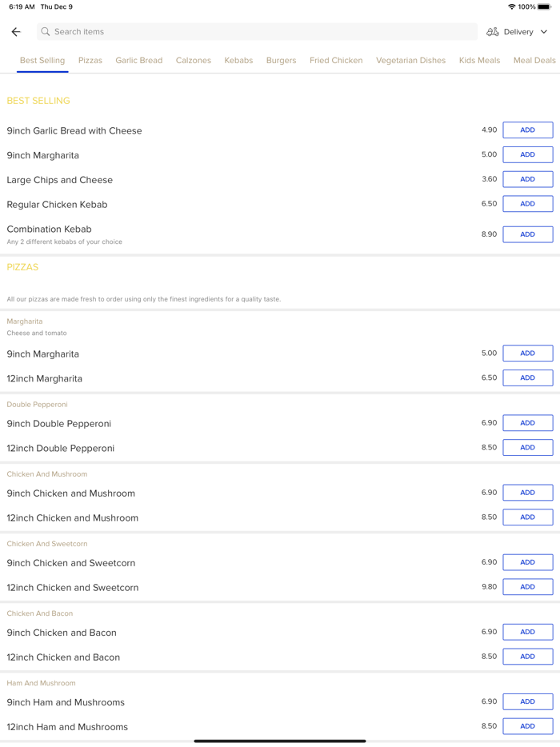Tap the back arrow icon
The height and width of the screenshot is (747, 560).
[x=16, y=32]
